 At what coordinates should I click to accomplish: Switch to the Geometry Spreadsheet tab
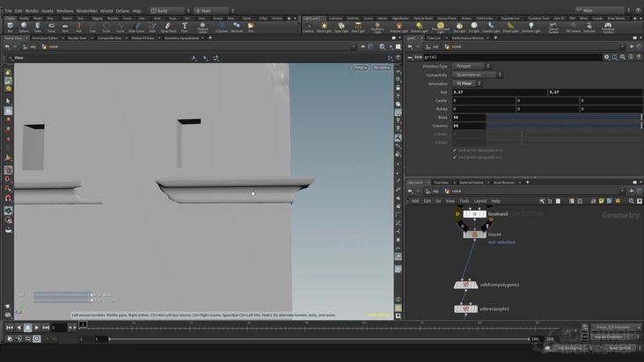pos(181,38)
